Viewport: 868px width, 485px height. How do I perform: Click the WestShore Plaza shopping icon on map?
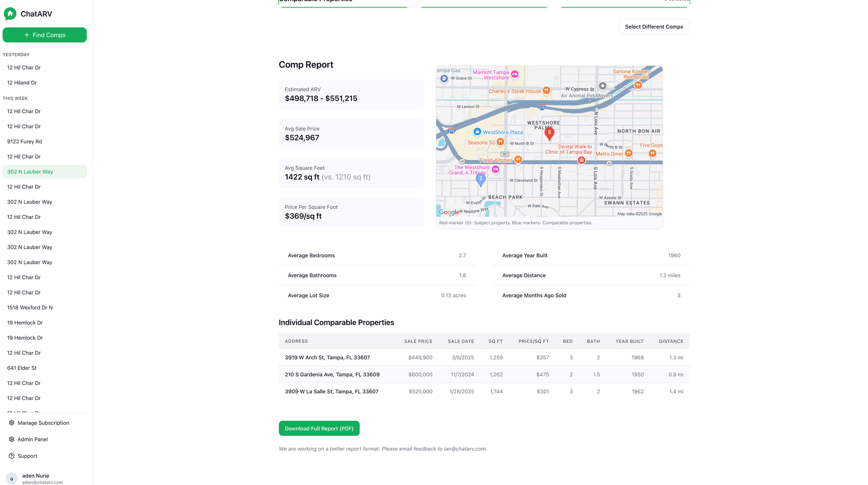point(477,132)
